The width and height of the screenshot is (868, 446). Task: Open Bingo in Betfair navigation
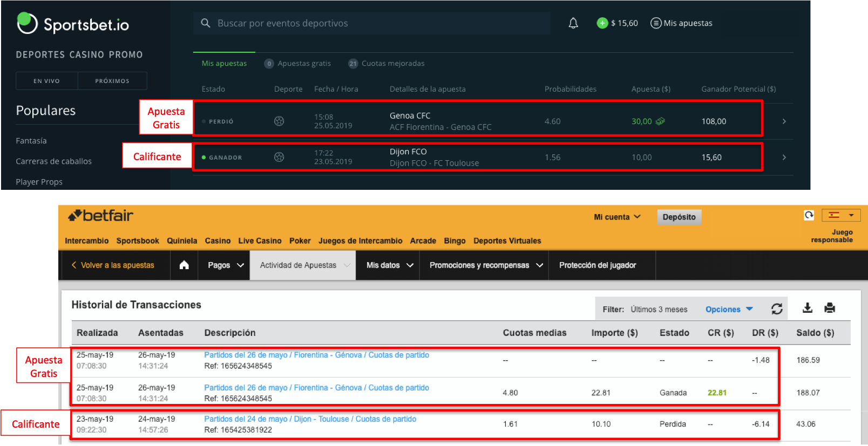coord(455,241)
